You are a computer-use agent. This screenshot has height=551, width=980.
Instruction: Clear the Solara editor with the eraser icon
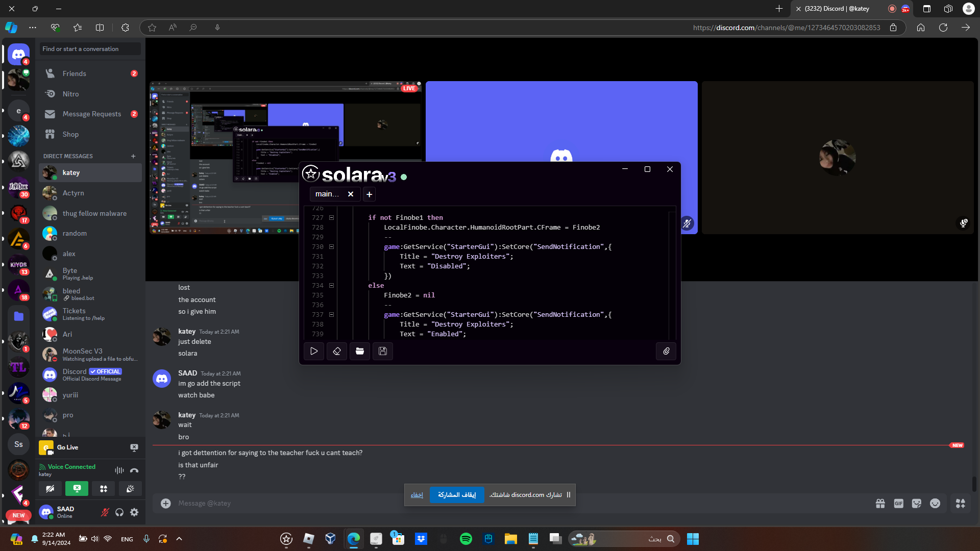337,351
